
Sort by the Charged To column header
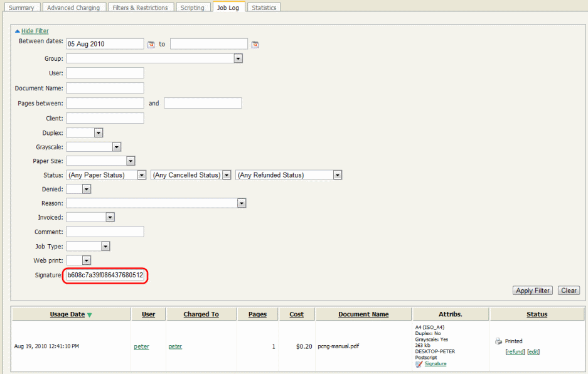tap(201, 314)
